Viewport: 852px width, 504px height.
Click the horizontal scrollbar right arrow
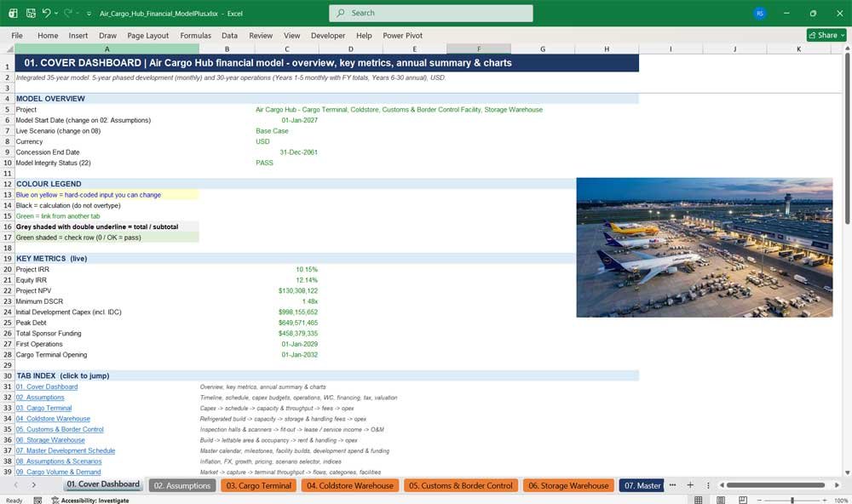click(x=837, y=485)
